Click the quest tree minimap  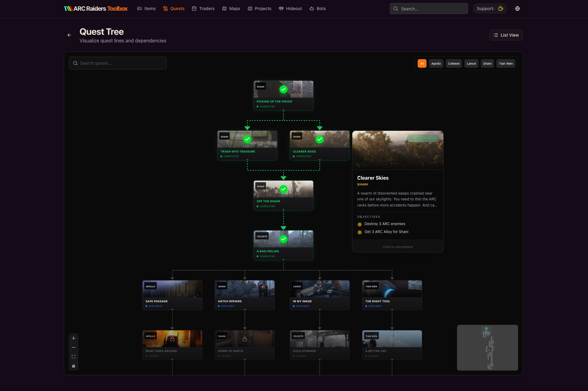[487, 348]
